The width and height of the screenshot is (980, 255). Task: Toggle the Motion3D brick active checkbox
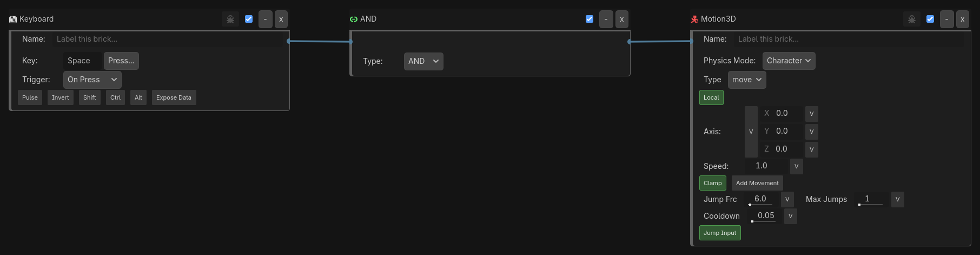930,19
